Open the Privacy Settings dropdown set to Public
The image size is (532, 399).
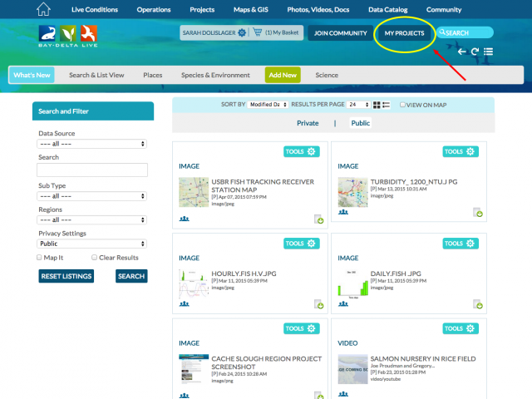(x=91, y=244)
